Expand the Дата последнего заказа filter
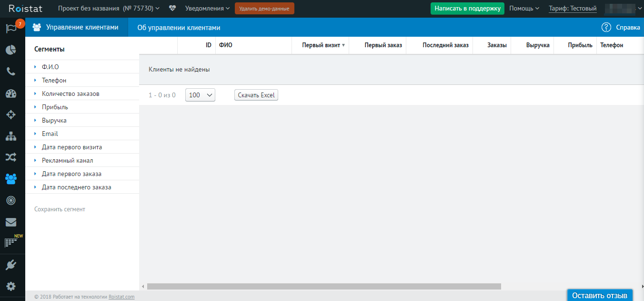Viewport: 644px width, 301px height. coord(82,187)
